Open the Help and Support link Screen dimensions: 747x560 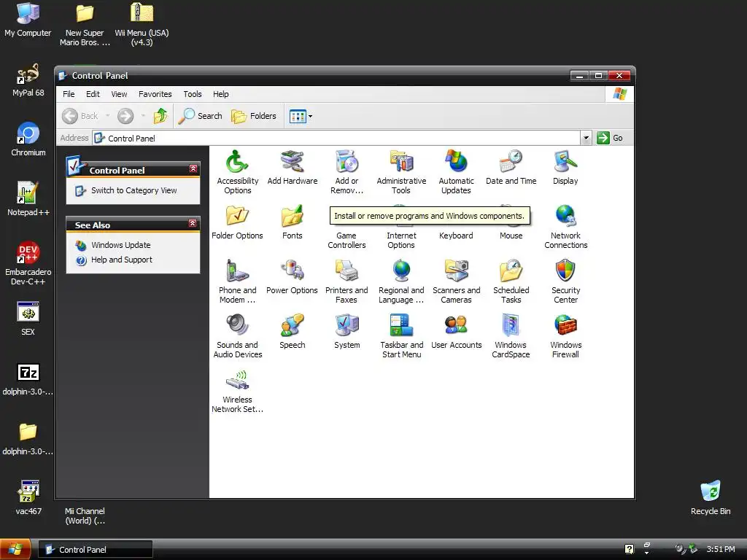click(x=122, y=260)
